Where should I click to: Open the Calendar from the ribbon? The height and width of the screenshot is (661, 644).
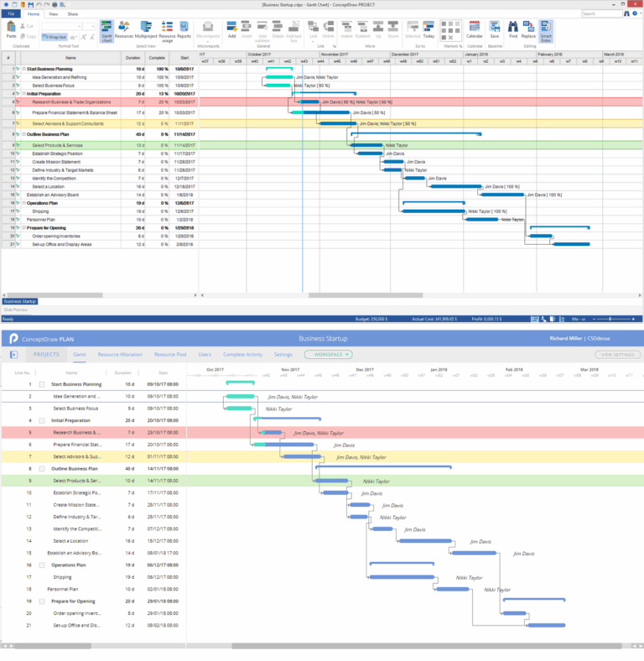tap(474, 29)
